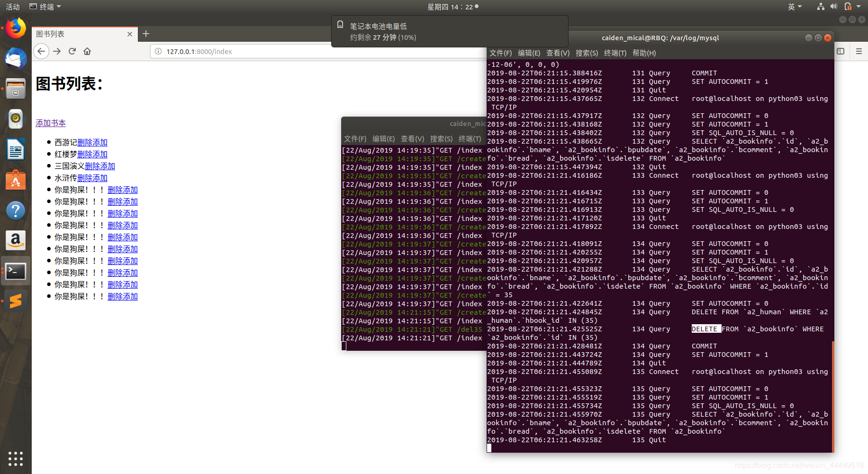Maximize the front terminal window
This screenshot has height=474, width=868.
point(818,38)
